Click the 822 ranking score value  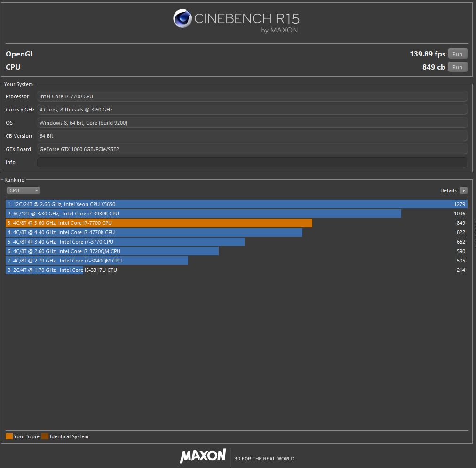coord(461,232)
